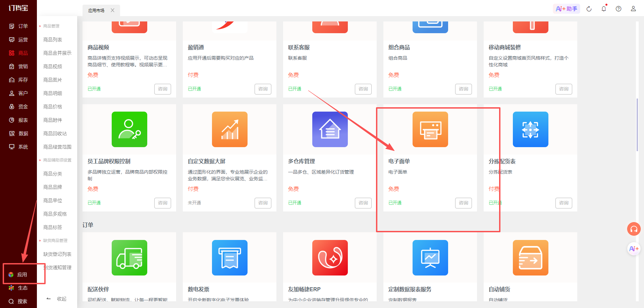Click 咨询 on the 自定义数据大屏 card
The height and width of the screenshot is (308, 644).
tap(263, 203)
